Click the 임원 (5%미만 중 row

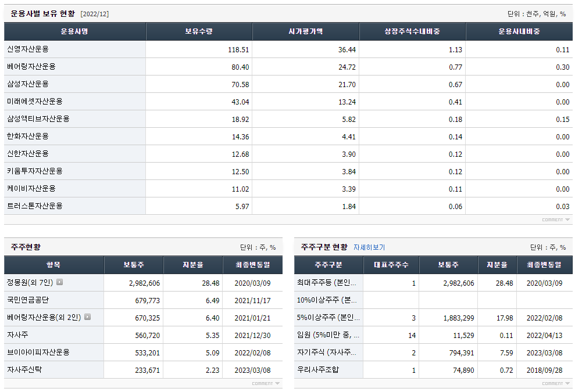click(x=434, y=335)
